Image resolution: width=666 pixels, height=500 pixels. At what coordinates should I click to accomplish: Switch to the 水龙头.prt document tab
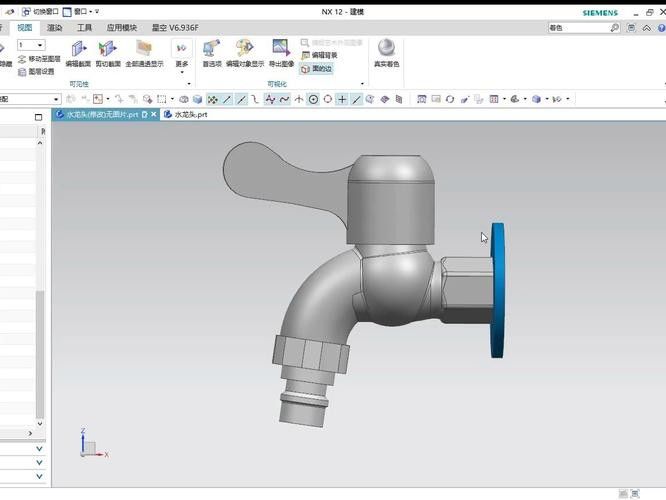click(x=190, y=115)
